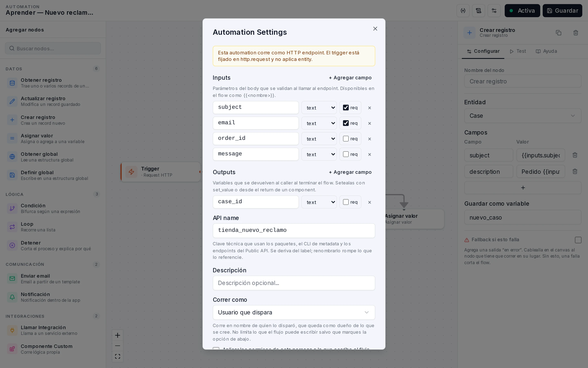This screenshot has width=588, height=368.
Task: Open type dropdown for subject input
Action: 319,108
